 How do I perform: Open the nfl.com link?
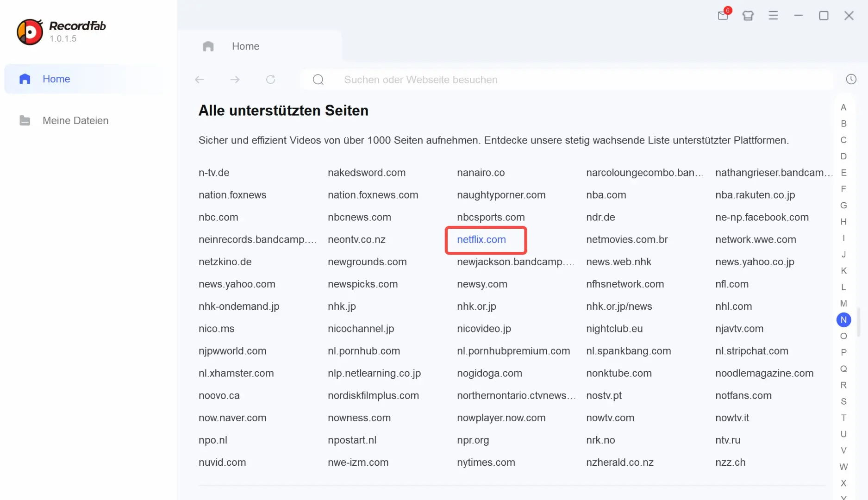(x=731, y=284)
